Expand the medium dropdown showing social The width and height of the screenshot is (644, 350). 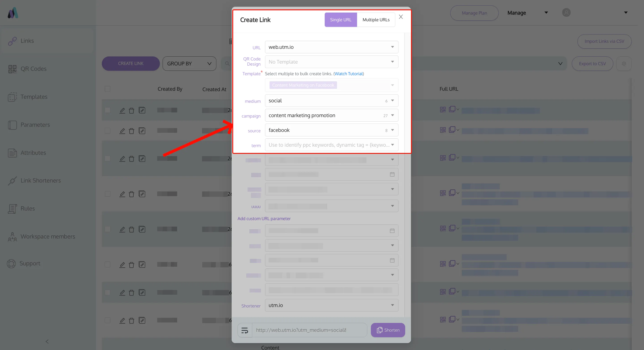(x=392, y=101)
